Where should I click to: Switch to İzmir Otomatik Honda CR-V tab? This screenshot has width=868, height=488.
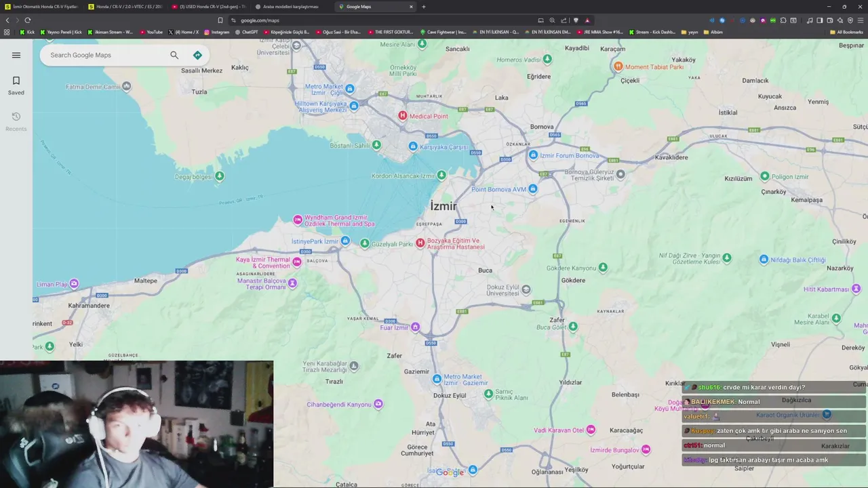point(42,7)
